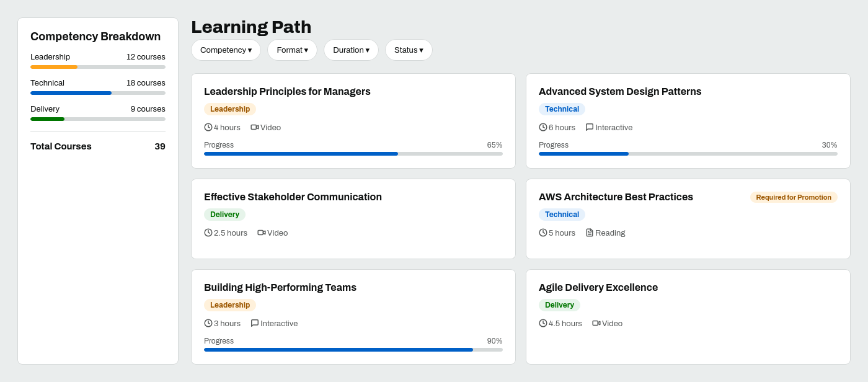Open AWS Architecture Best Practices course
Viewport: 868px width, 382px height.
coord(616,197)
